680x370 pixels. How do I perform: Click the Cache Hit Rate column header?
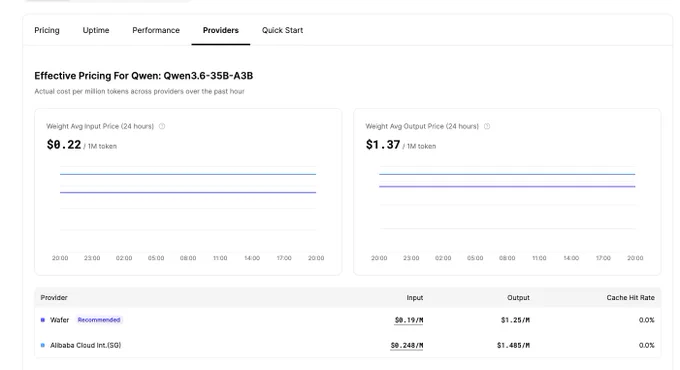(x=631, y=298)
